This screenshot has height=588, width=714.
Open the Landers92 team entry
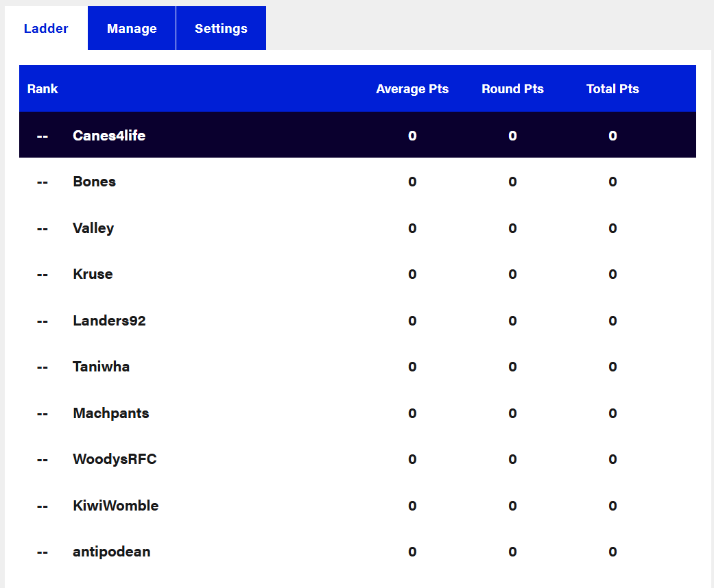pyautogui.click(x=109, y=321)
